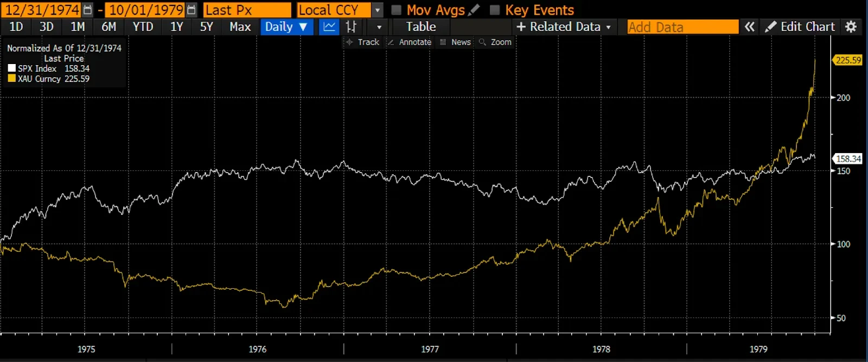Click the start date field 12/31/1974
Image resolution: width=868 pixels, height=362 pixels.
tap(42, 10)
